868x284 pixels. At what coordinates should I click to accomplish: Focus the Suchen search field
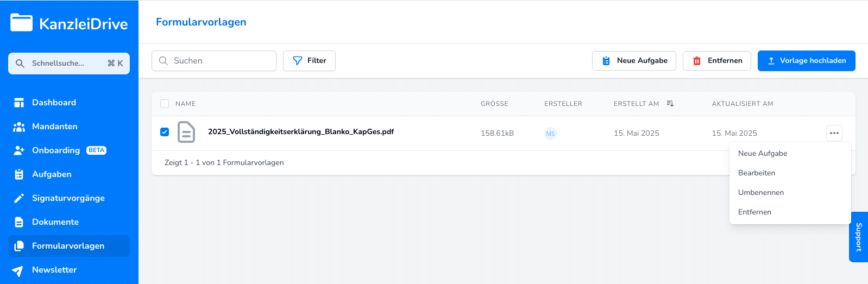[214, 61]
